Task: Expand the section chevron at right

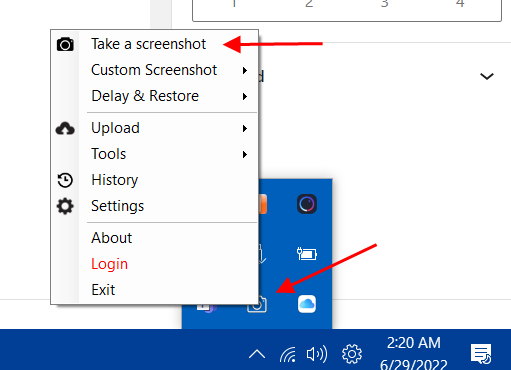Action: (x=487, y=77)
